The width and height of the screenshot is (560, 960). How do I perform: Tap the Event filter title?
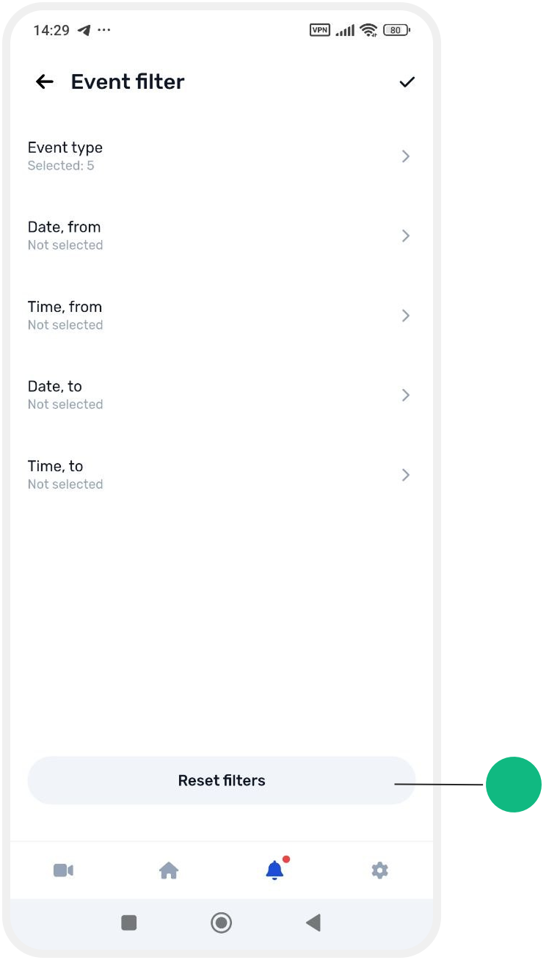point(128,81)
